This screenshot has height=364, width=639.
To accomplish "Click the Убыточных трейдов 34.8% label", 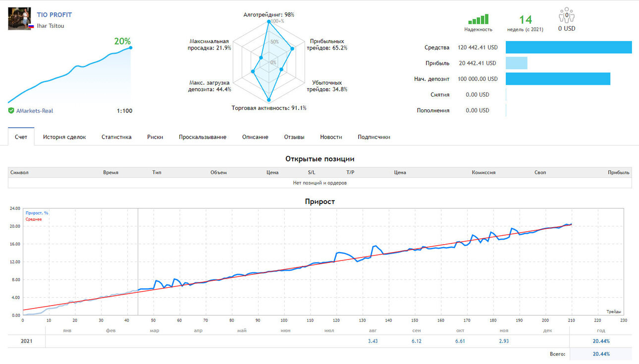I will (x=327, y=86).
